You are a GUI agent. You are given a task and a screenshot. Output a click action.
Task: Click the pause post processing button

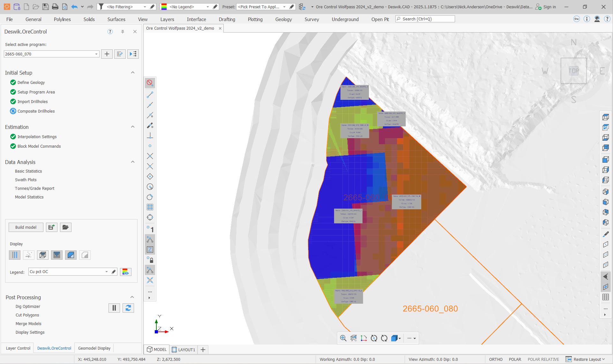[114, 308]
